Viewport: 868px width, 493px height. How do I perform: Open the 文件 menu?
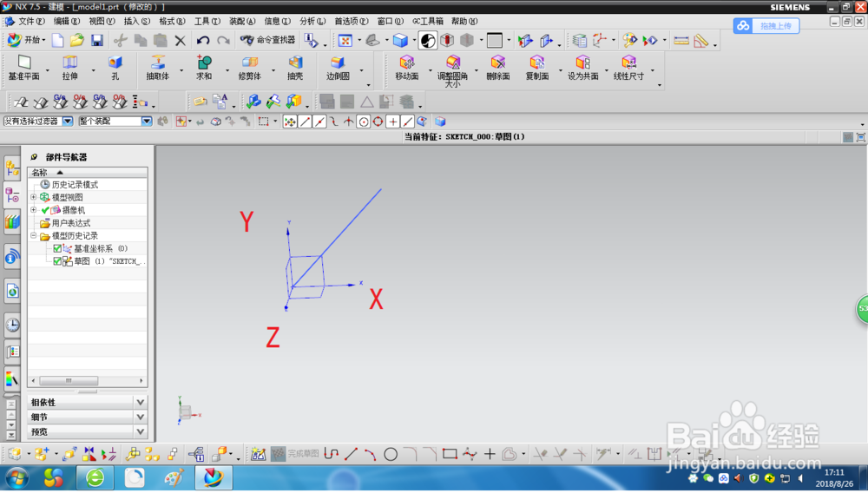point(31,22)
